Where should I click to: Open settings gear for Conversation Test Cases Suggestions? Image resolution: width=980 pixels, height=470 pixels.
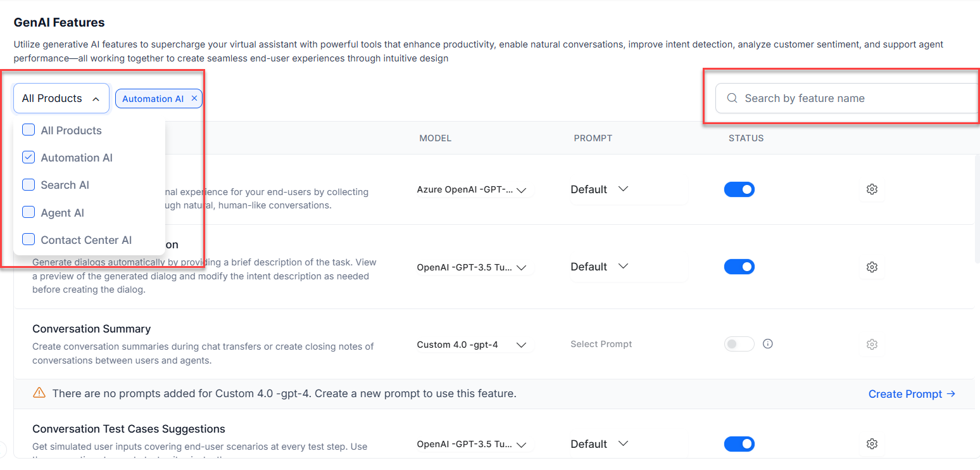[x=872, y=444]
